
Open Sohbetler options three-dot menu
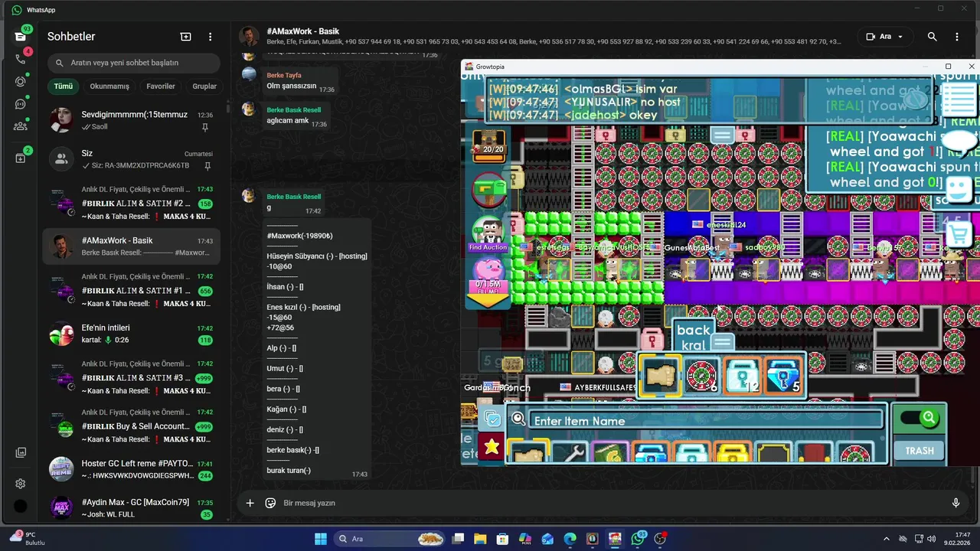210,37
